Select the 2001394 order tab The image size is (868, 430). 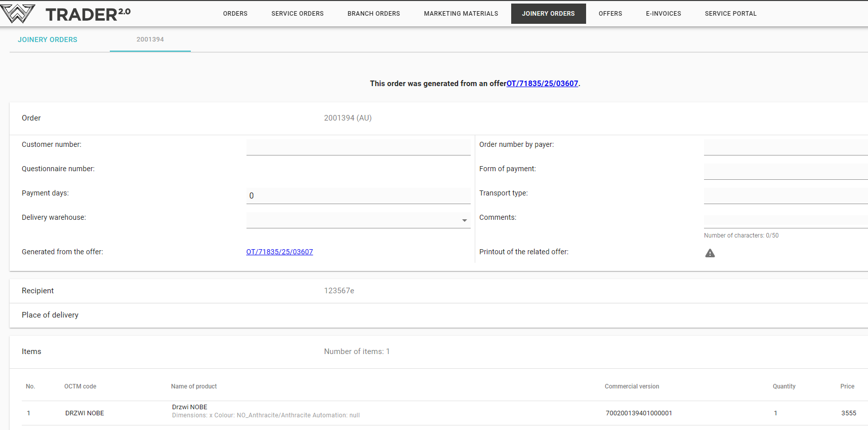coord(150,40)
